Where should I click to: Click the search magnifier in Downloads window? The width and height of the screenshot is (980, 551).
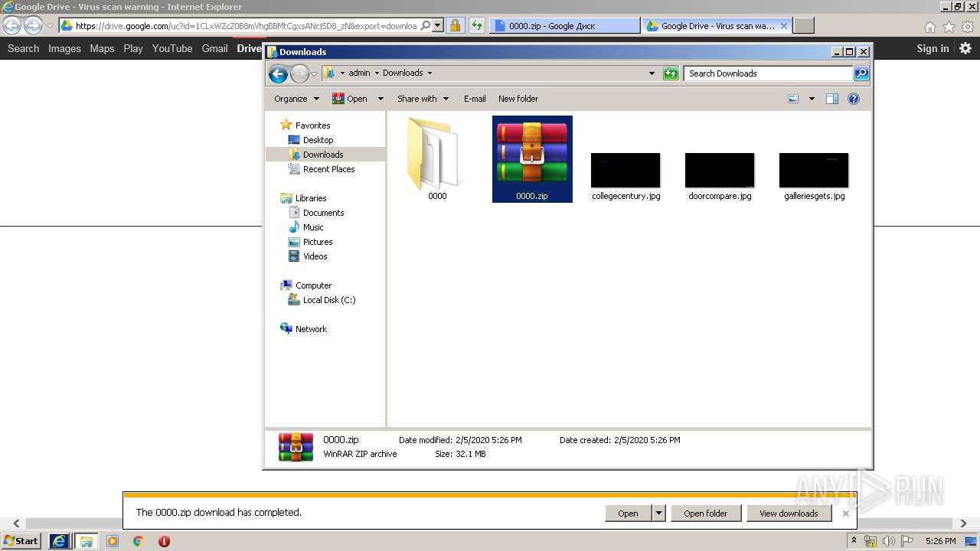click(x=861, y=73)
